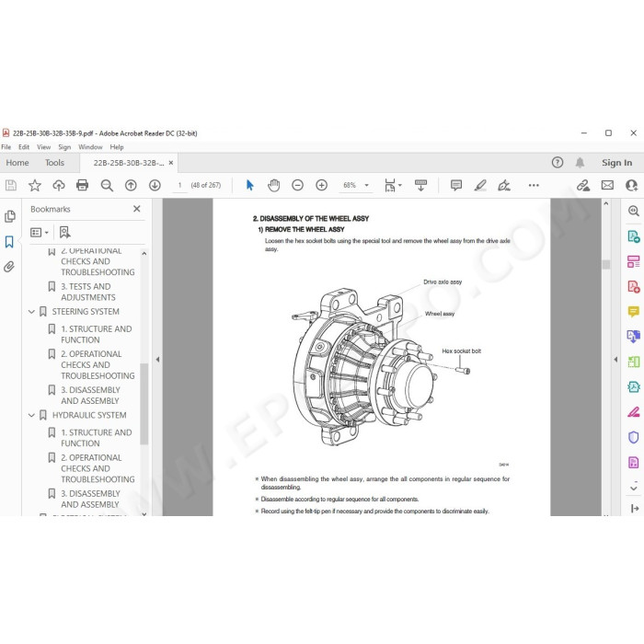
Task: Collapse the HYDRAULIC SYSTEM bookmark
Action: (x=31, y=415)
